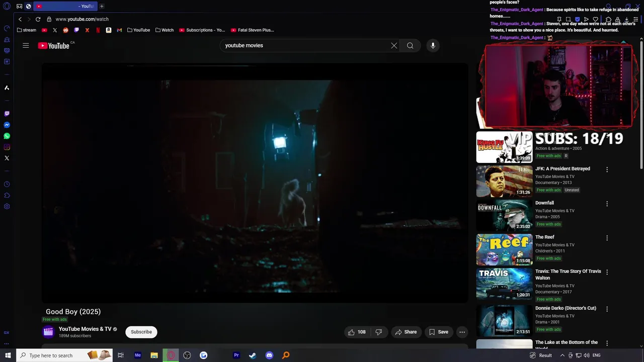Screen dimensions: 644x362
Task: Click the YouTube logo to go home
Action: (53, 46)
